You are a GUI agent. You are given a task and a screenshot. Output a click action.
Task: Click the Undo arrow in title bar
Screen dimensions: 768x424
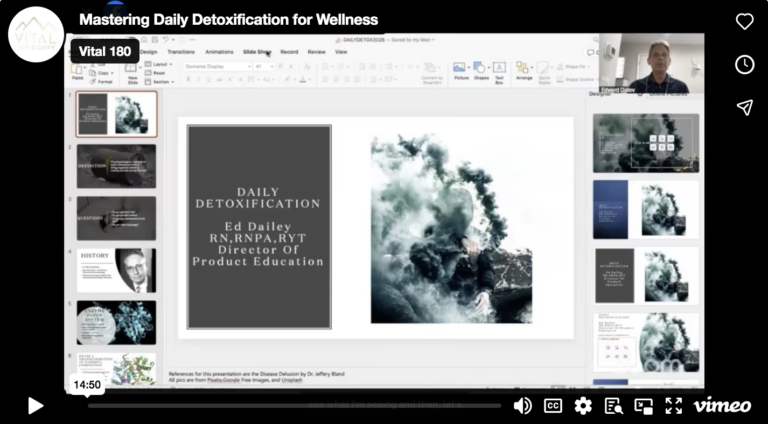click(166, 40)
